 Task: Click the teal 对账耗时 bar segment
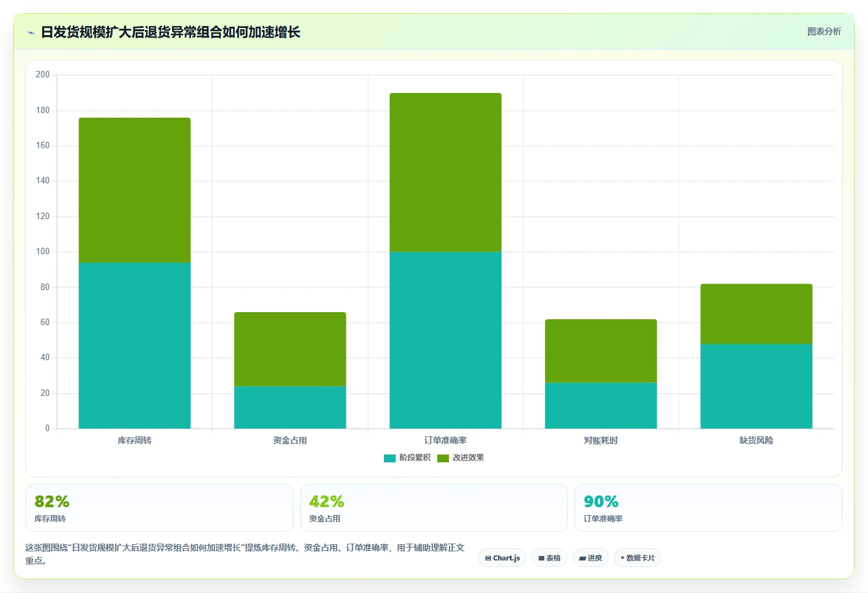[x=601, y=406]
